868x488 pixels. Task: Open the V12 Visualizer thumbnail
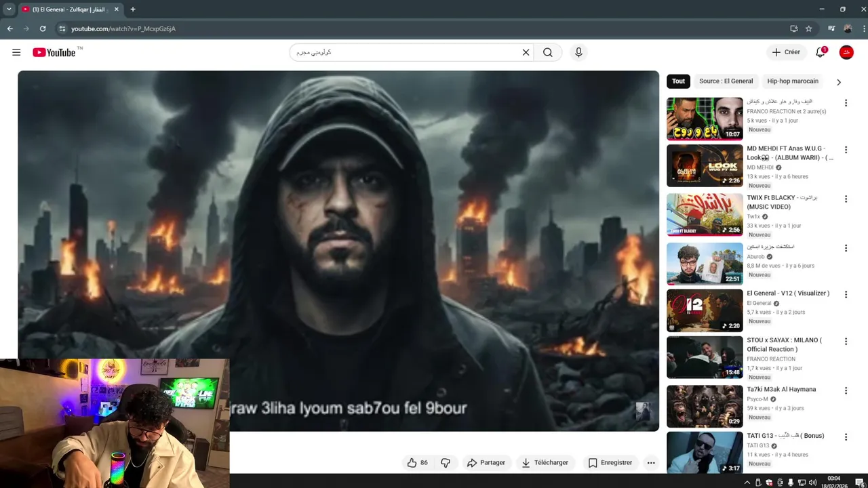(x=705, y=310)
